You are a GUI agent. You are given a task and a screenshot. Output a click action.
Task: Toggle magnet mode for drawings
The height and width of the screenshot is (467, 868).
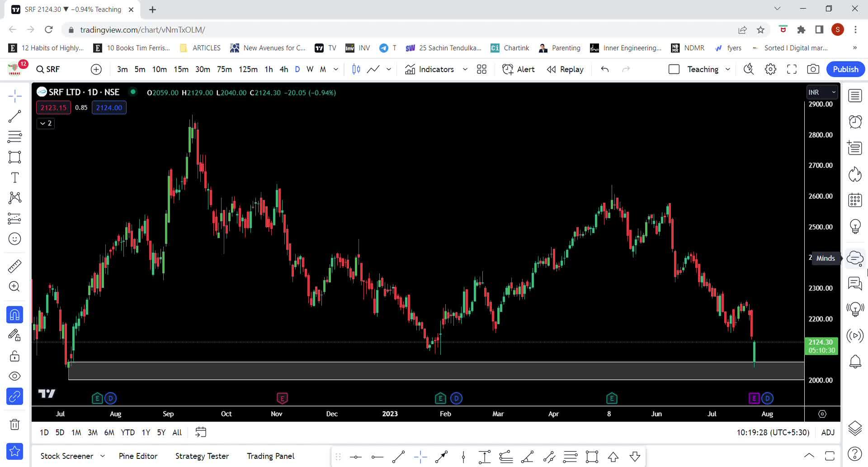[x=15, y=315]
